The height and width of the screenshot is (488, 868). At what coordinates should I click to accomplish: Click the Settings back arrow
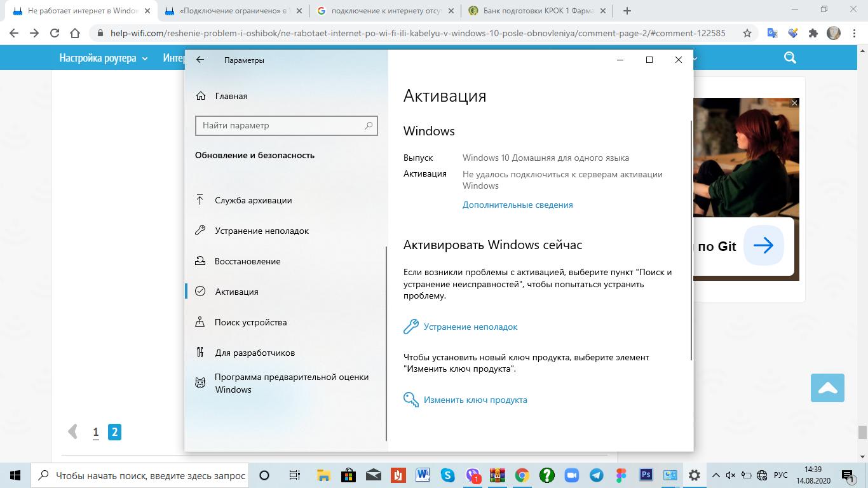(200, 60)
